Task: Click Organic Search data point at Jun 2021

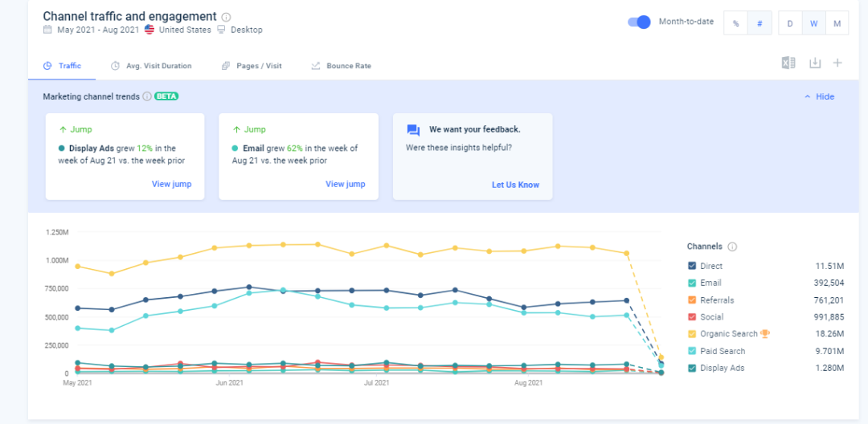Action: (215, 248)
